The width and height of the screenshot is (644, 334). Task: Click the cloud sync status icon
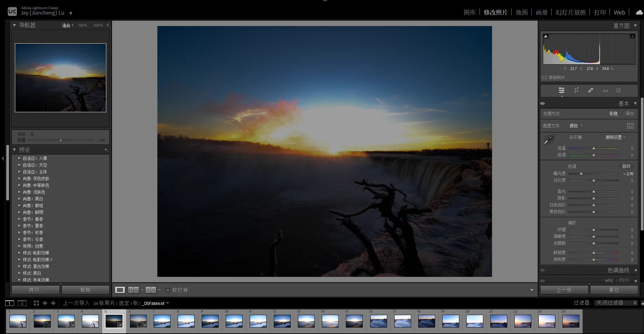click(639, 13)
